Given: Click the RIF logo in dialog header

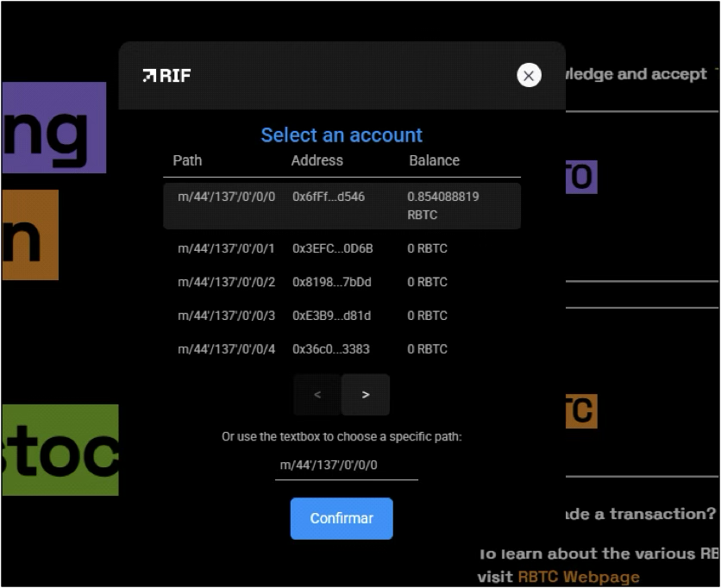Looking at the screenshot, I should click(x=167, y=75).
